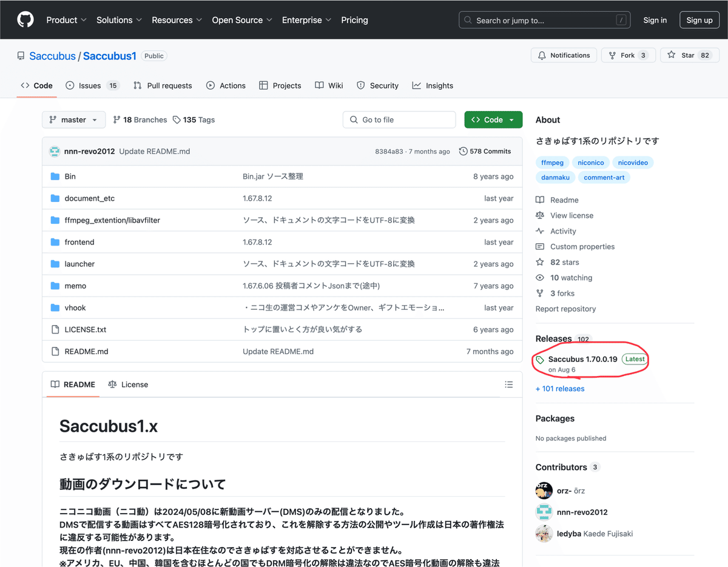Click the ffmpeg topic tag

click(x=552, y=163)
